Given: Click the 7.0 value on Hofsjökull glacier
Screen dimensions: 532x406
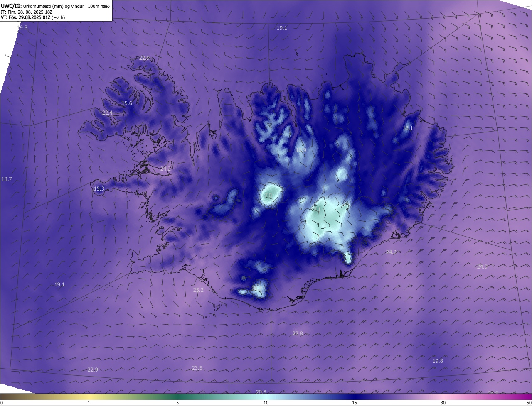Looking at the screenshot, I should pos(268,195).
